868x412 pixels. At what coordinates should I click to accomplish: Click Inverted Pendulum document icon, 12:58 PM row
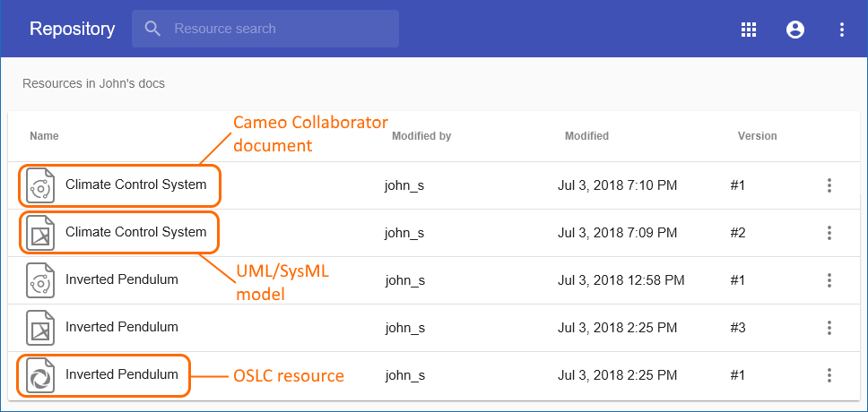(x=39, y=280)
